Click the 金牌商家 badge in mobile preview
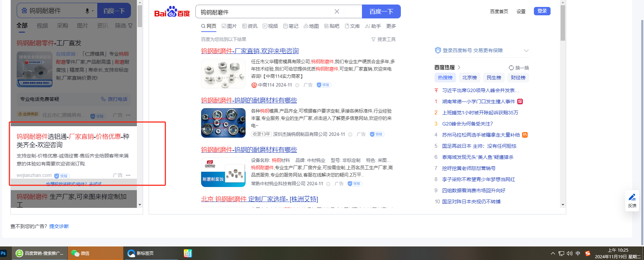644x260 pixels. (28, 114)
